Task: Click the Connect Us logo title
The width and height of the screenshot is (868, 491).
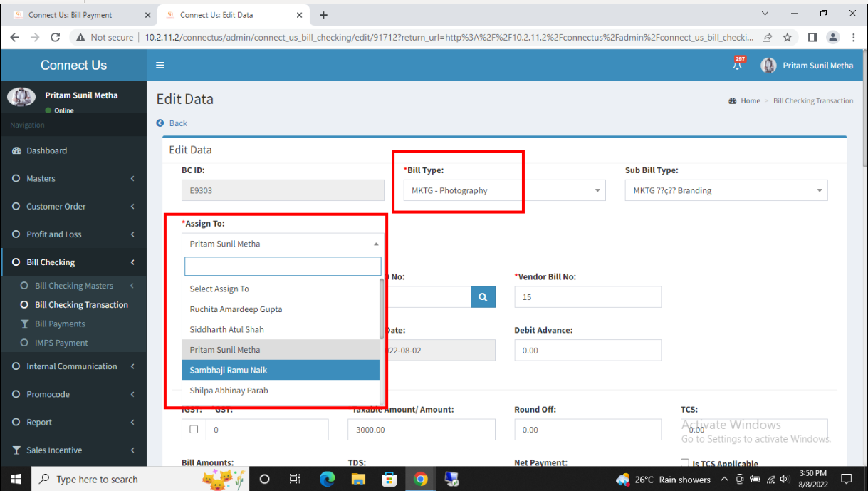Action: pyautogui.click(x=73, y=66)
